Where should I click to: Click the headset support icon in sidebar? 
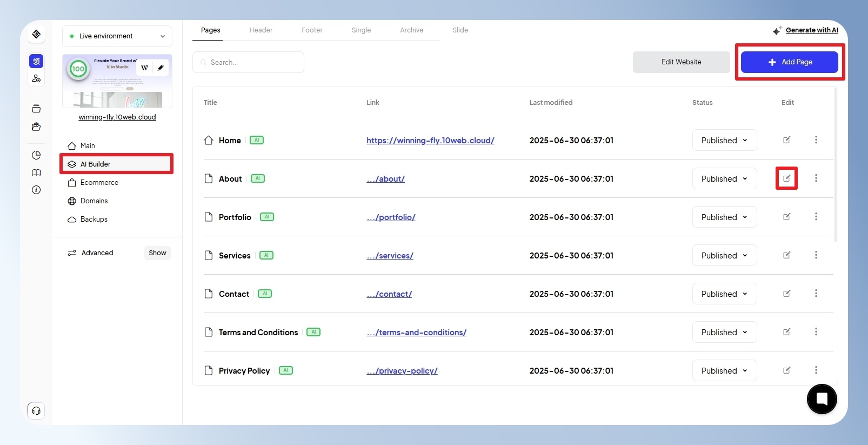36,411
